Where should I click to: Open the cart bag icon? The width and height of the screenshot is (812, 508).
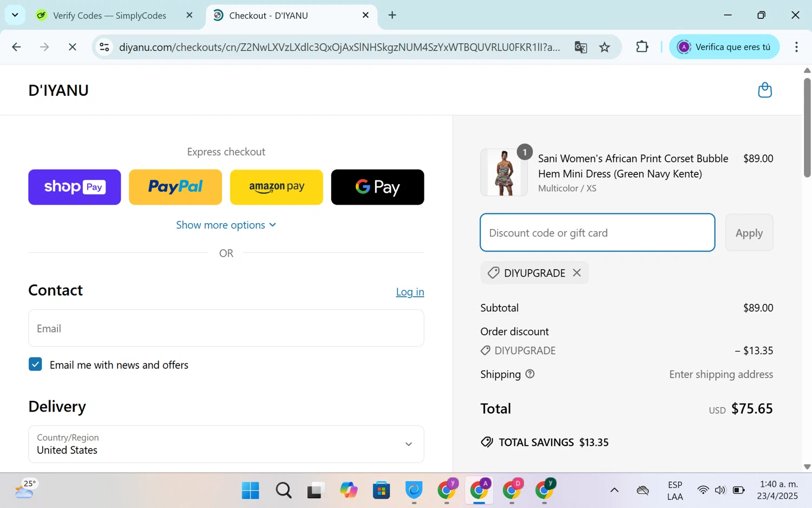(764, 90)
